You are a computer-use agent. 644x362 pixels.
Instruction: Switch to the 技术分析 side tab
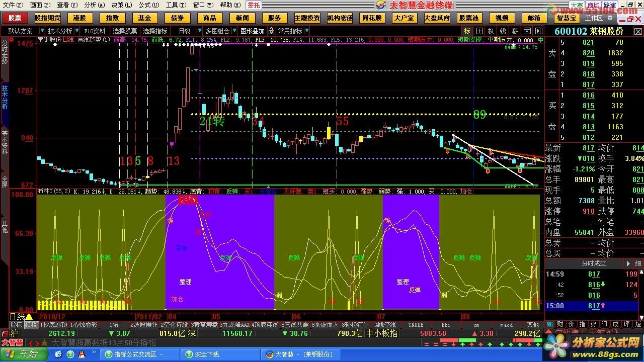tap(5, 97)
